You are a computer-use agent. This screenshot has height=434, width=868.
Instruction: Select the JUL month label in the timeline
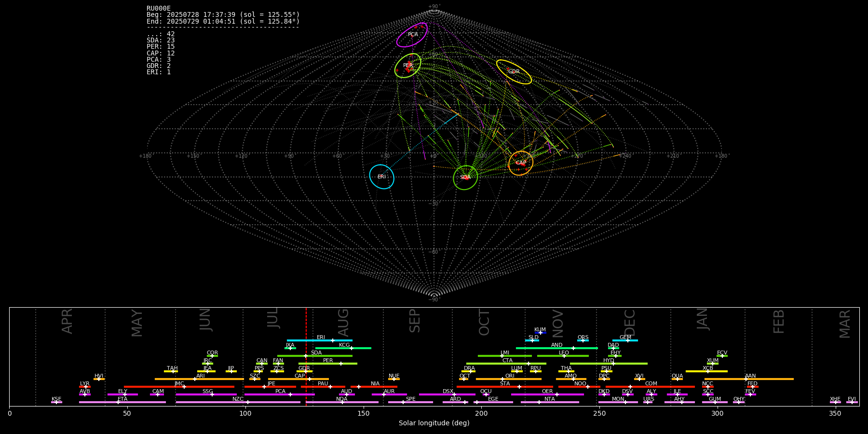coord(273,319)
